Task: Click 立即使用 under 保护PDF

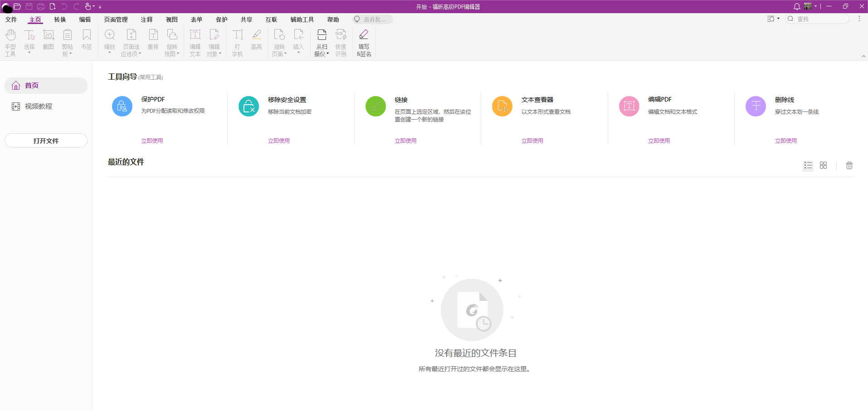Action: click(152, 140)
